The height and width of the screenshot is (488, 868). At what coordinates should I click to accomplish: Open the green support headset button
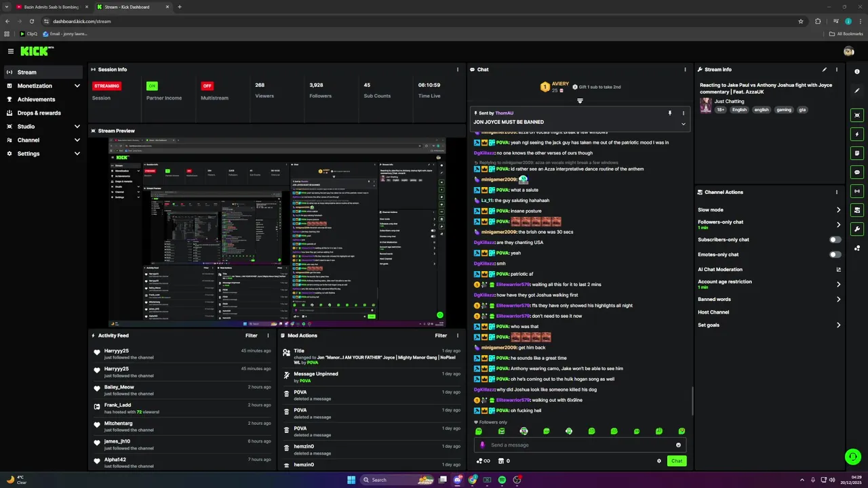[852, 456]
